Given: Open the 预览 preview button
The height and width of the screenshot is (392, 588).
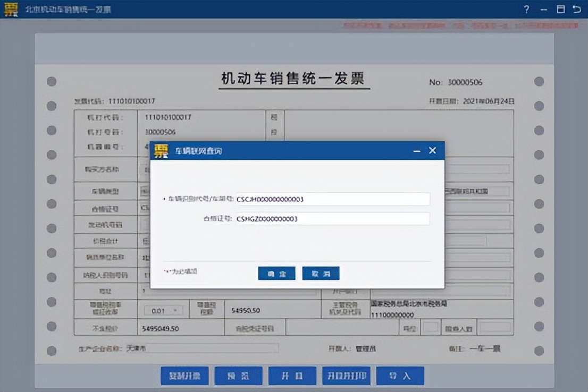Looking at the screenshot, I should (x=238, y=376).
